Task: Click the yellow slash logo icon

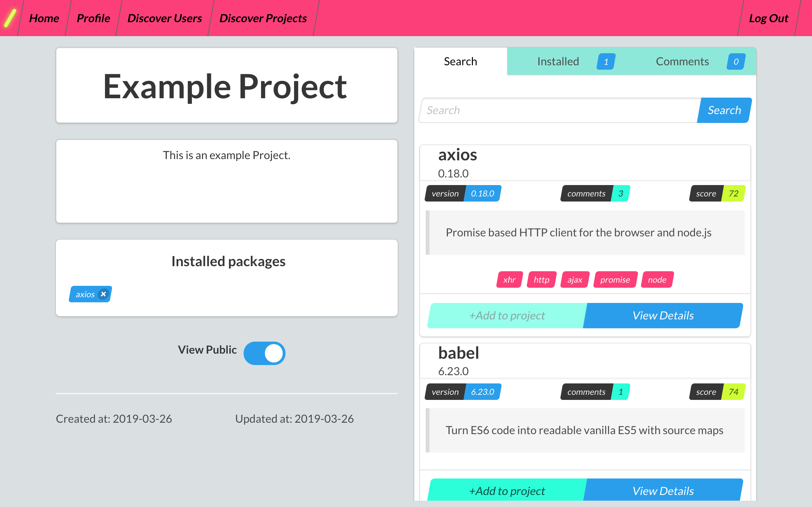Action: click(10, 18)
